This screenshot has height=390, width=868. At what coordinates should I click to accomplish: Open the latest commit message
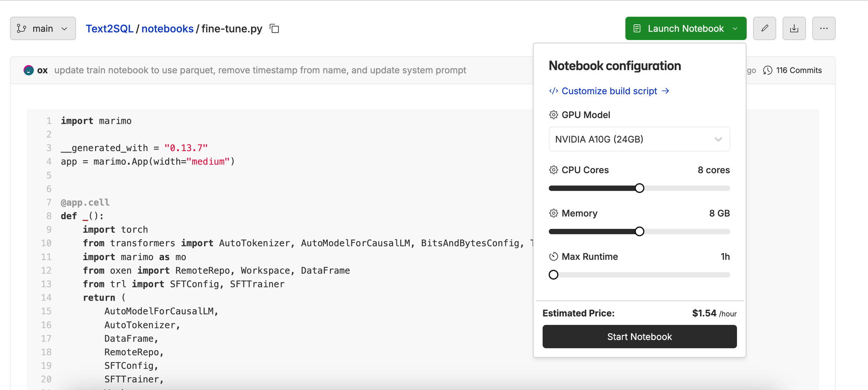[x=260, y=70]
